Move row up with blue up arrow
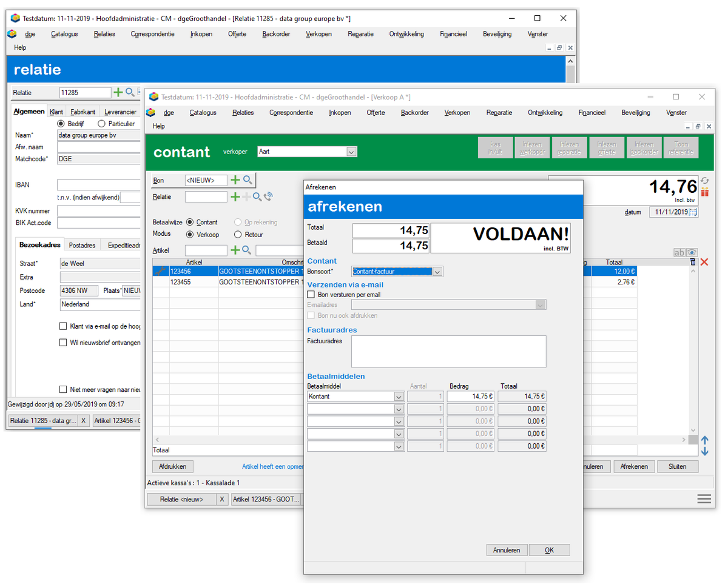 705,440
